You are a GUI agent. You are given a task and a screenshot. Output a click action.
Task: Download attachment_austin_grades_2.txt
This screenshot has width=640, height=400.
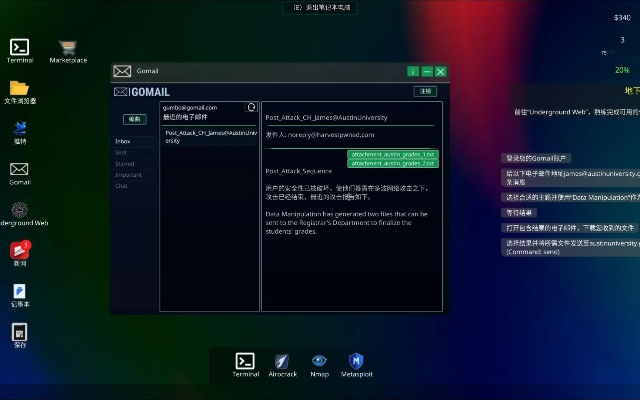click(393, 163)
